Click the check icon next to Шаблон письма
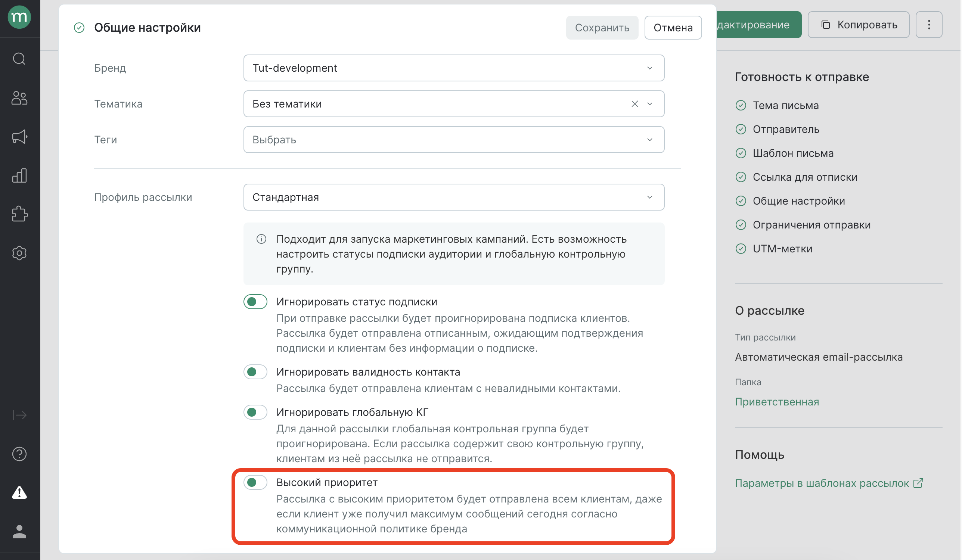 pos(741,153)
